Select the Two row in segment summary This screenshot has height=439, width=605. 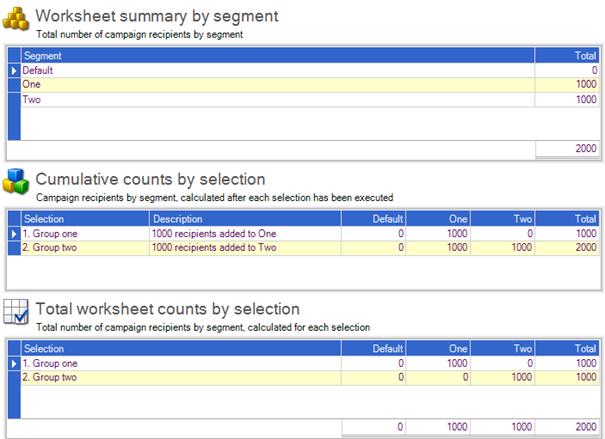point(310,100)
